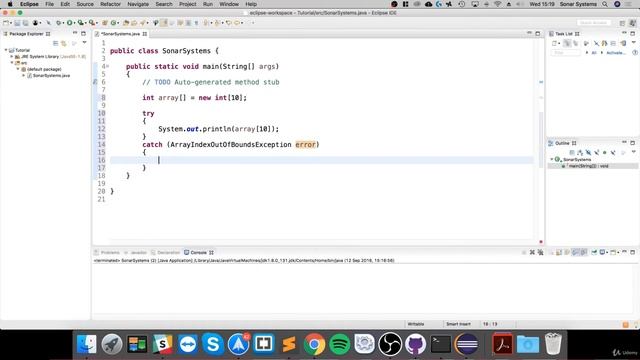Click the orange status bar icon
640x360 pixels.
pos(625,324)
